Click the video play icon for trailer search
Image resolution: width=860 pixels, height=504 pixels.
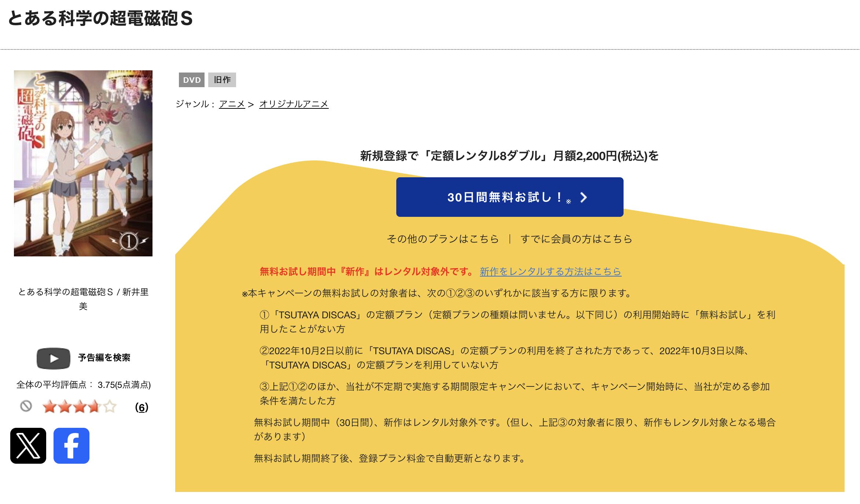(x=54, y=358)
